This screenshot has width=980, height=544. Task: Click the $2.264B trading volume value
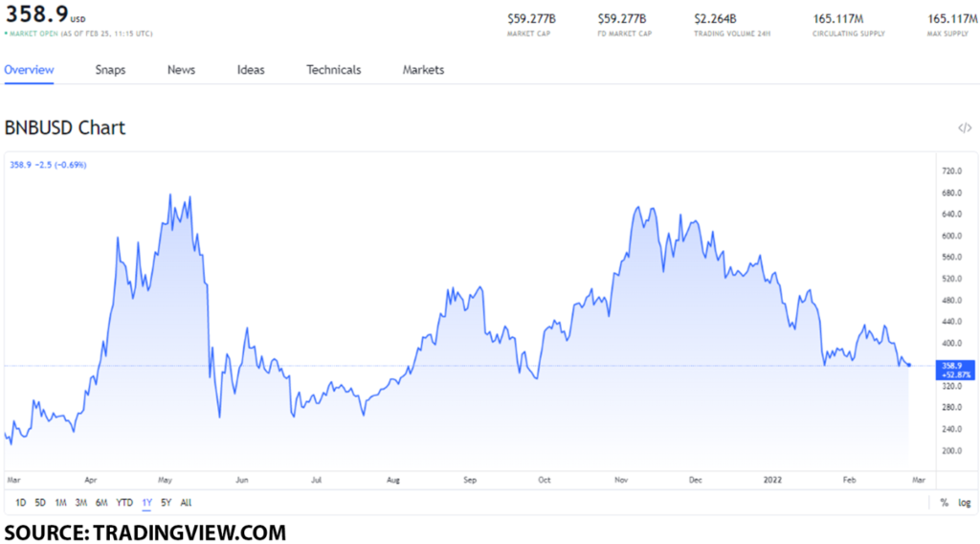click(715, 19)
